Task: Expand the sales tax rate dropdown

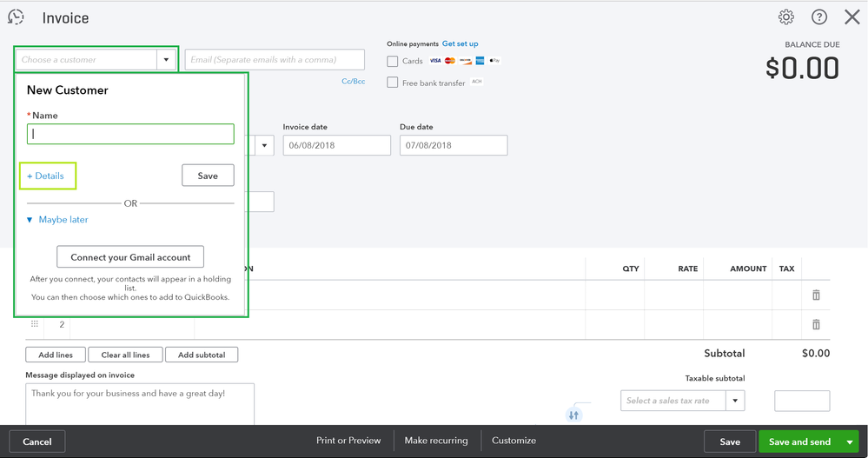Action: pos(736,401)
